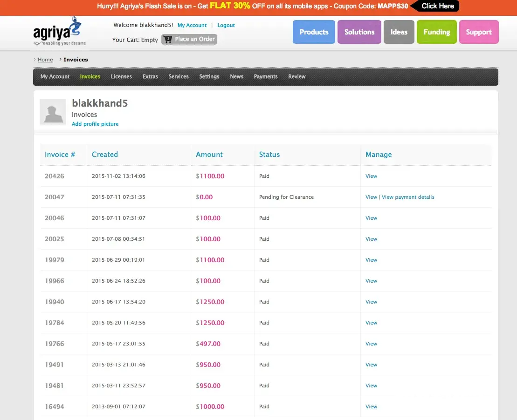Screen dimensions: 517x420
Task: Select the Settings tab
Action: point(209,77)
